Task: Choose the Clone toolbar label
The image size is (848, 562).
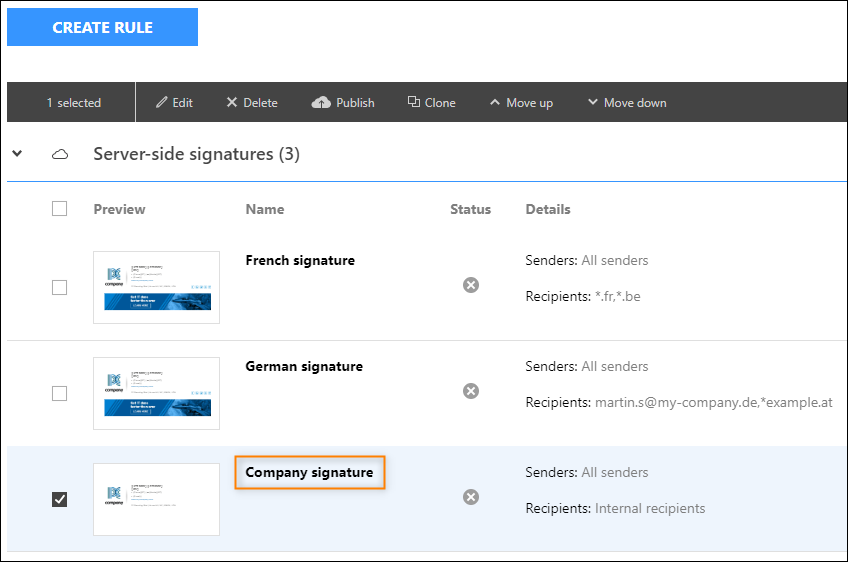Action: pyautogui.click(x=440, y=103)
